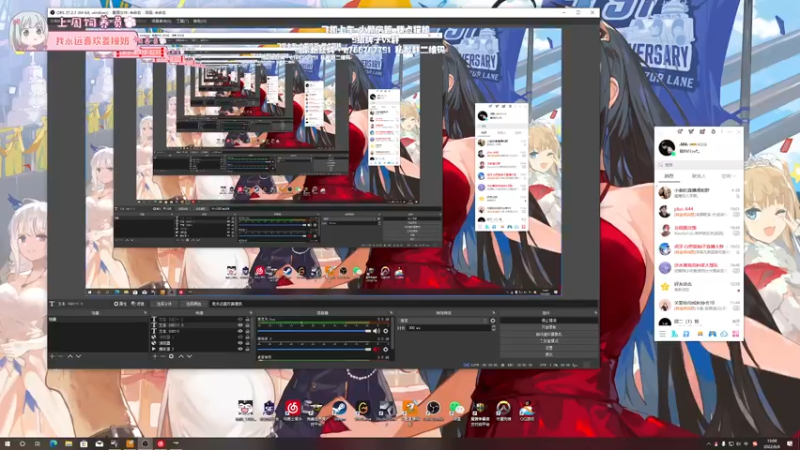
Task: Toggle visibility eye of 媒体源 2 source
Action: pyautogui.click(x=240, y=349)
